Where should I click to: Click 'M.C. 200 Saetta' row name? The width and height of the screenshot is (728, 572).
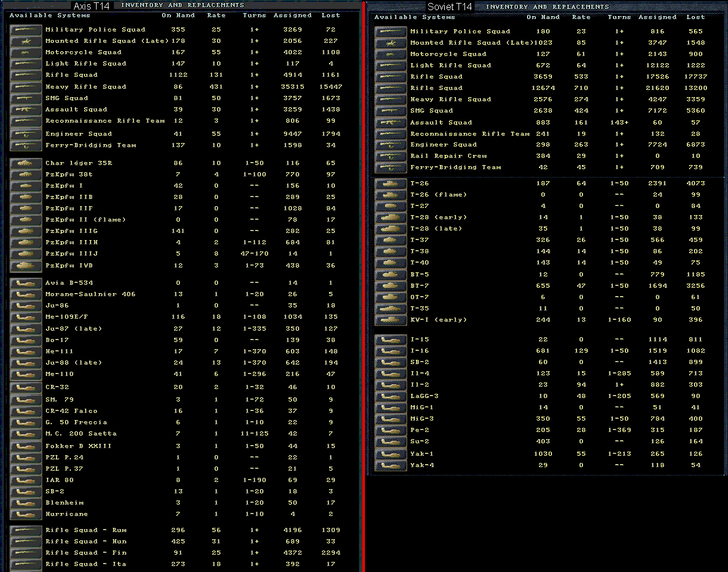[81, 434]
